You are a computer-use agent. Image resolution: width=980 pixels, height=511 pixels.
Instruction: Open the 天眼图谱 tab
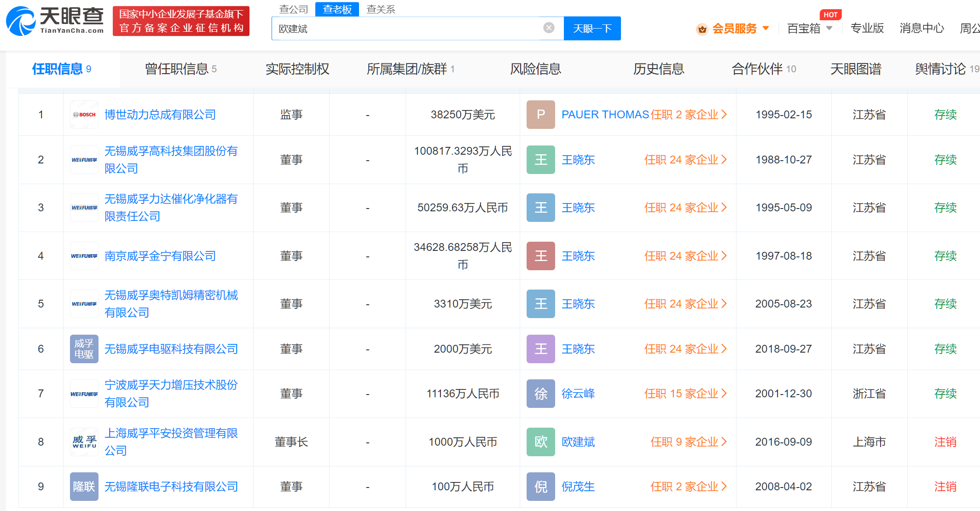pos(856,69)
